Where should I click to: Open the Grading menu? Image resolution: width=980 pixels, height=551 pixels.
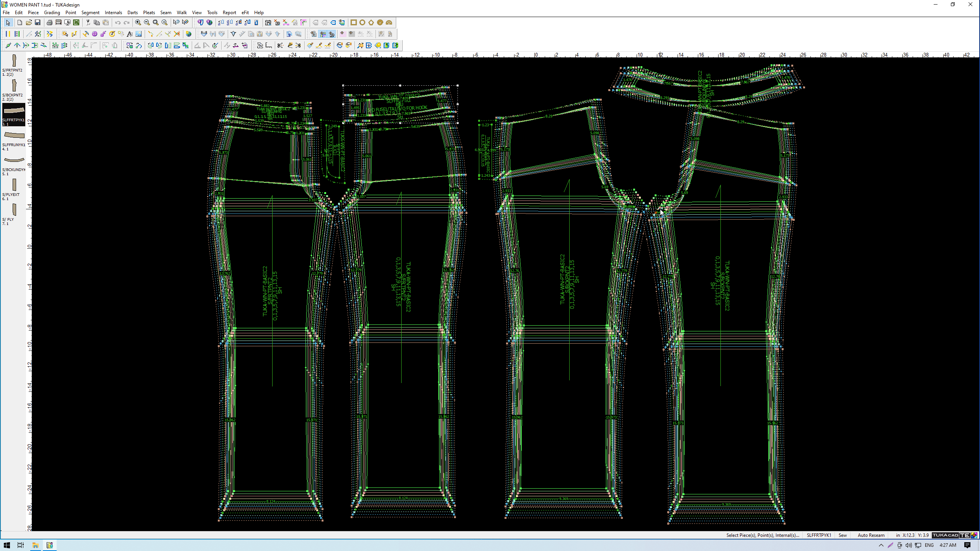(x=52, y=12)
